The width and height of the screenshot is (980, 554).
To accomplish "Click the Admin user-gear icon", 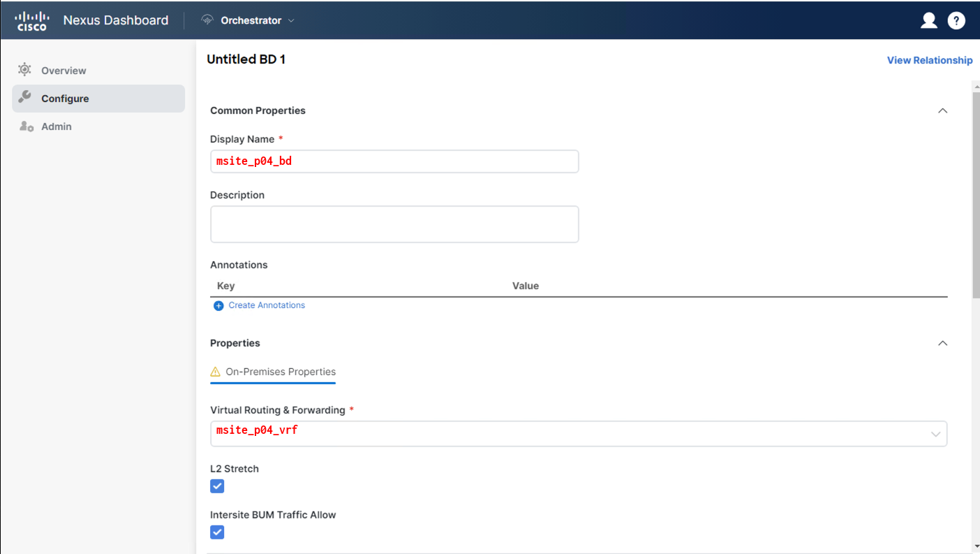I will (x=26, y=126).
